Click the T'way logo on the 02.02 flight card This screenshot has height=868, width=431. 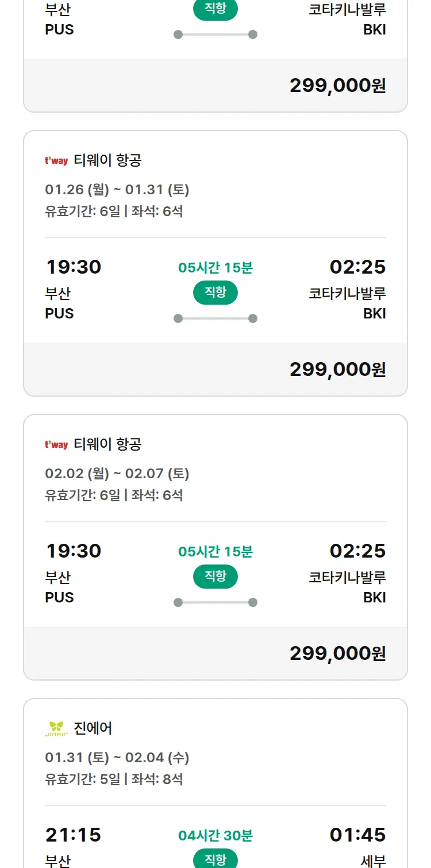coord(56,445)
